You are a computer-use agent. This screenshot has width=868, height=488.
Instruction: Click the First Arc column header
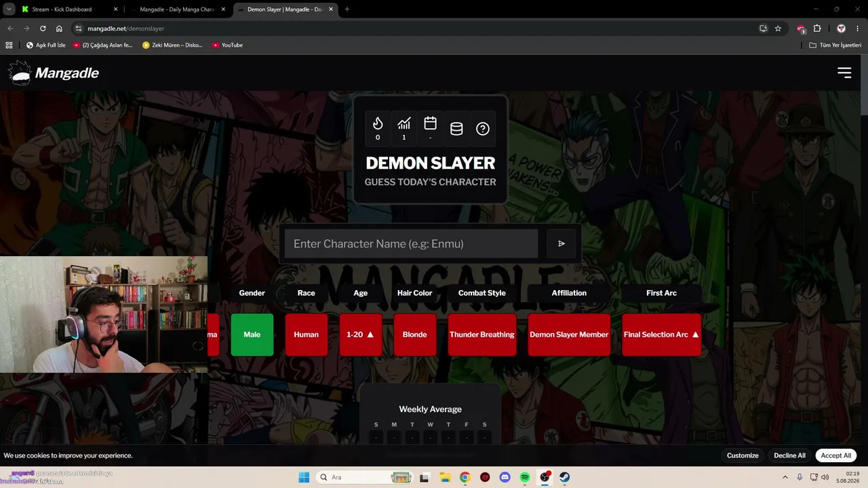(661, 293)
